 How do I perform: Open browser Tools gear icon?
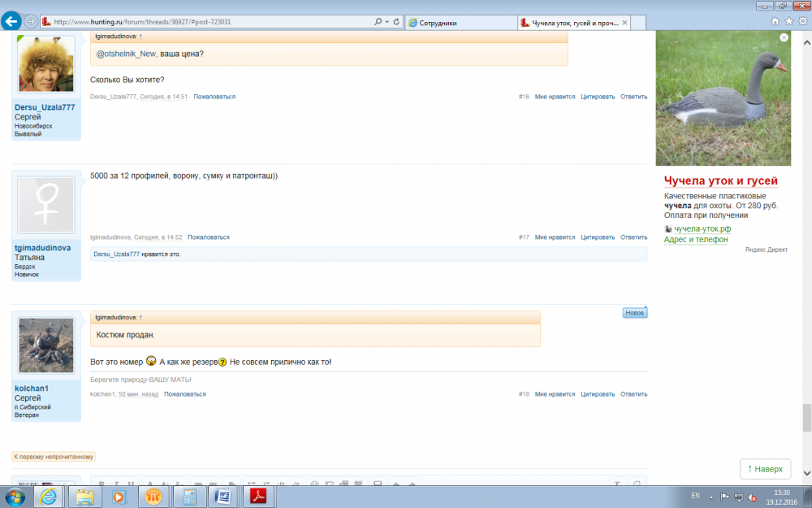tap(801, 22)
